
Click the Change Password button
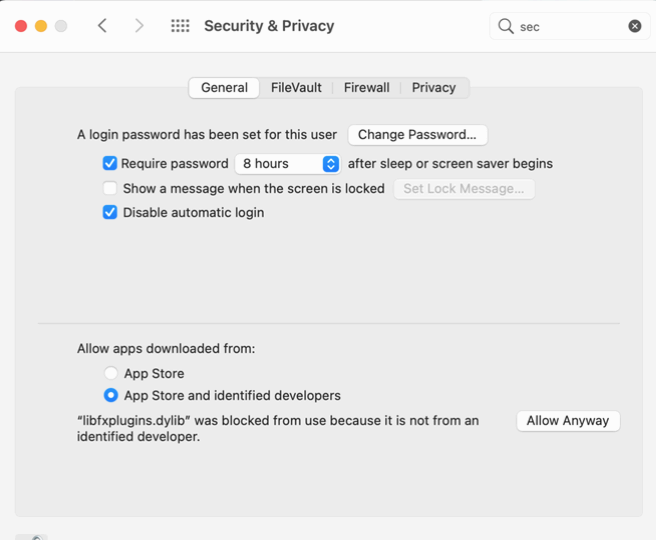click(417, 134)
